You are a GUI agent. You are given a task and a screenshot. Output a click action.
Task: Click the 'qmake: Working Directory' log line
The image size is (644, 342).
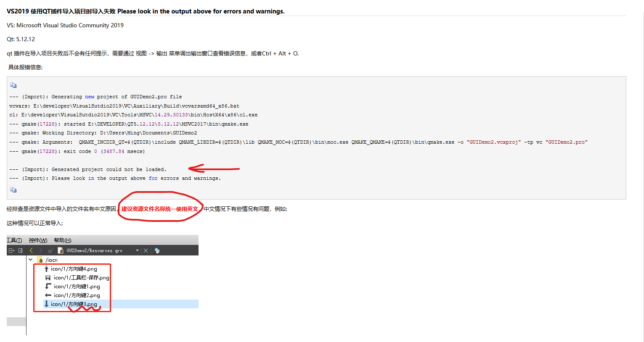(x=103, y=133)
